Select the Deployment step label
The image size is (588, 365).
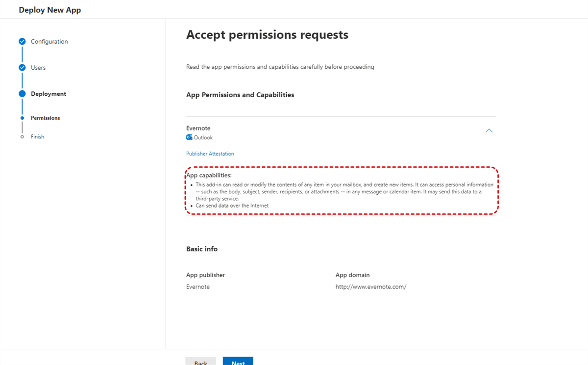[49, 94]
